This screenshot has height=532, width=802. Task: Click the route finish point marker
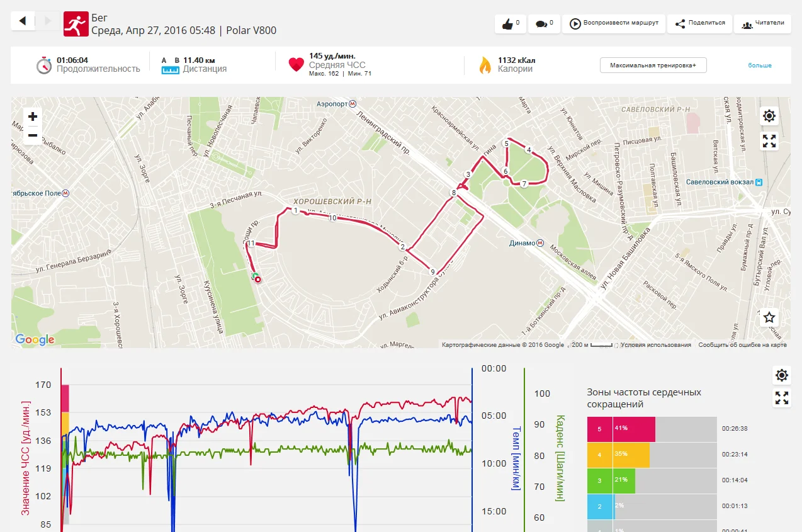257,280
